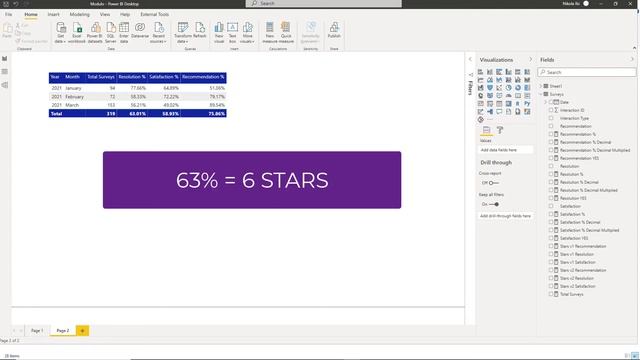Import from Excel workbook
The width and height of the screenshot is (640, 360).
point(77,33)
